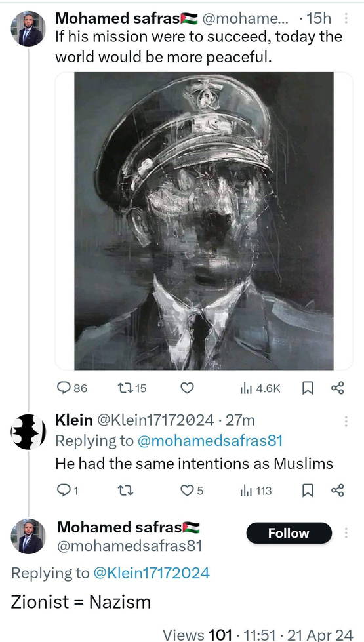This screenshot has width=364, height=642.
Task: Open the @Klein17172024 mention link
Action: [x=152, y=572]
